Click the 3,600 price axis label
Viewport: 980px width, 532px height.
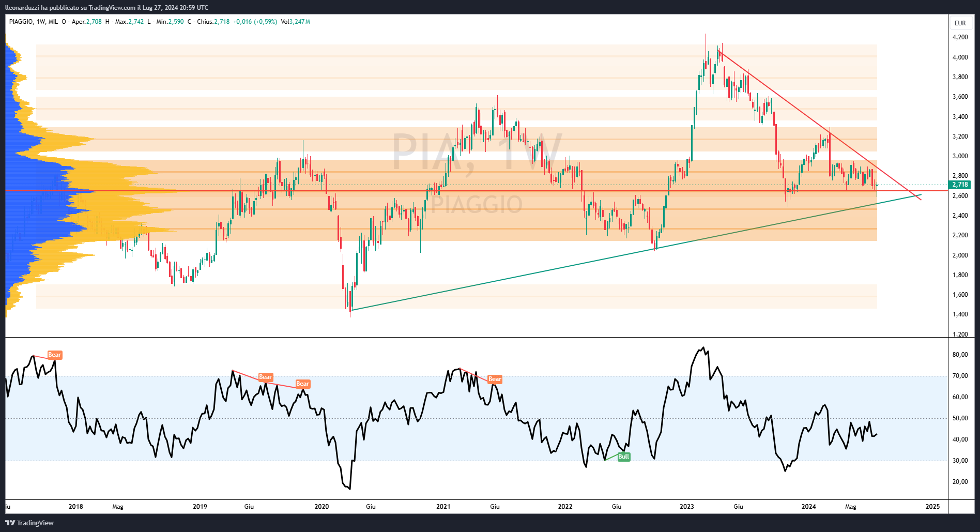[960, 97]
